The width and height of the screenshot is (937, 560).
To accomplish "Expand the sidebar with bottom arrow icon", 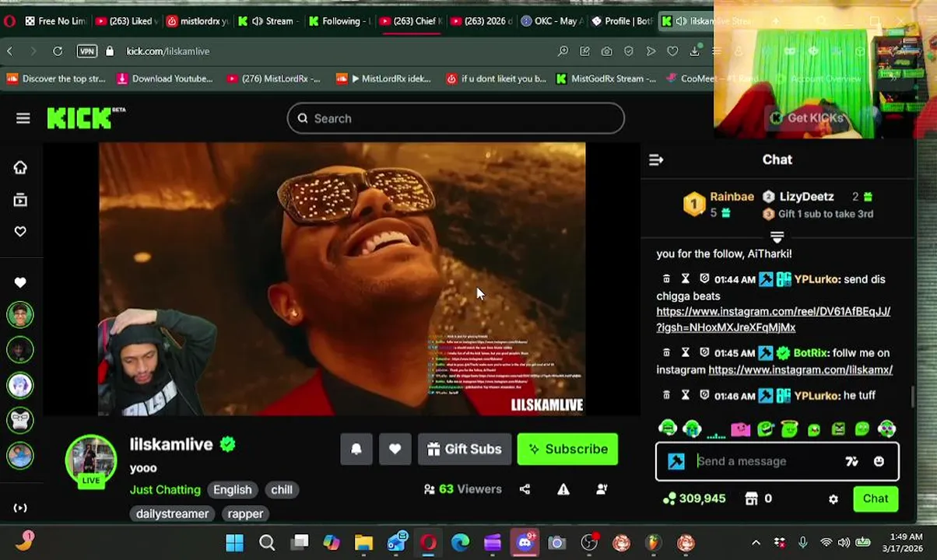I will coord(20,508).
